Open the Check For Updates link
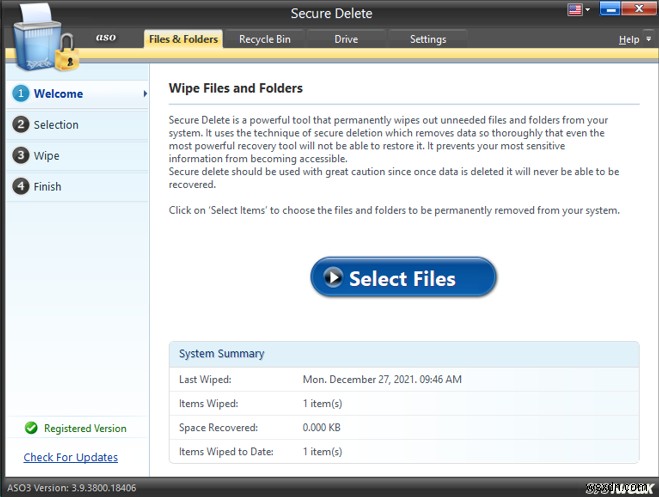 [71, 457]
